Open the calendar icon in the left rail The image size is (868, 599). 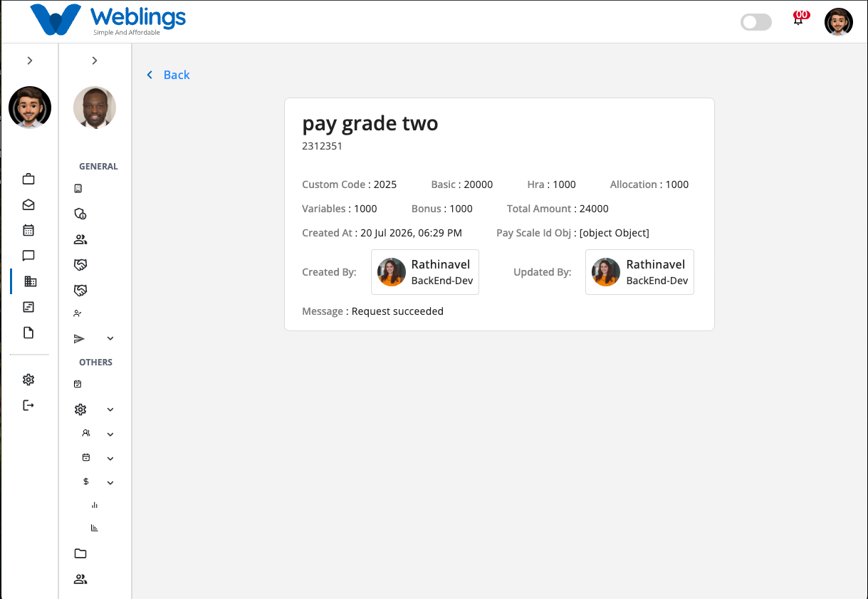[28, 230]
